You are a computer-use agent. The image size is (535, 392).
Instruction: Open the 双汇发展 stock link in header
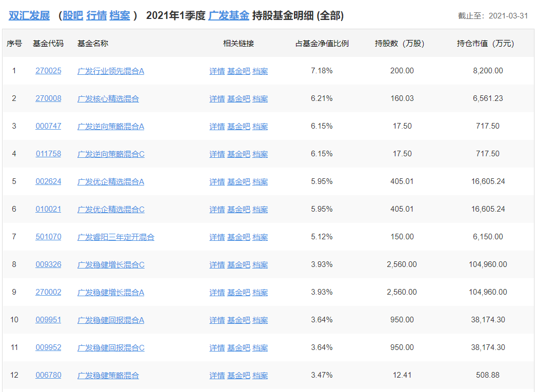[x=29, y=16]
